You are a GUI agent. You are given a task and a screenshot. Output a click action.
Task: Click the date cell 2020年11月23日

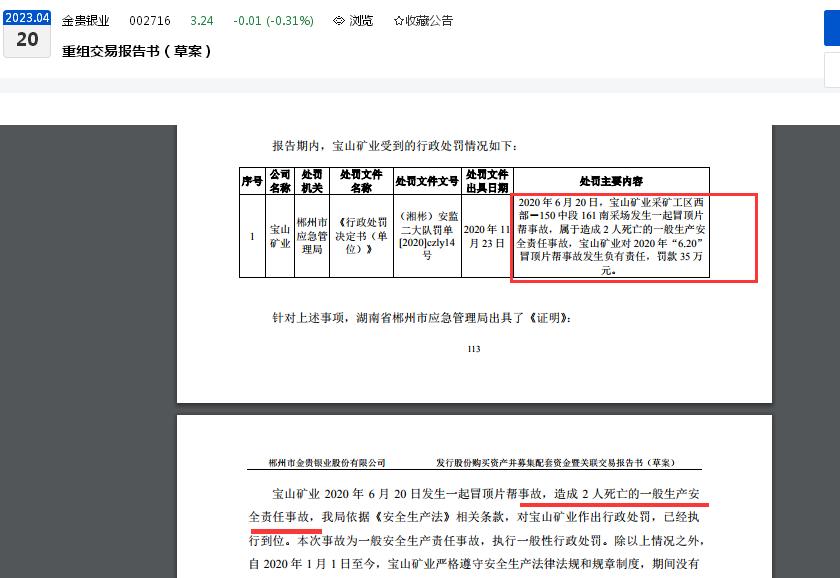coord(487,236)
